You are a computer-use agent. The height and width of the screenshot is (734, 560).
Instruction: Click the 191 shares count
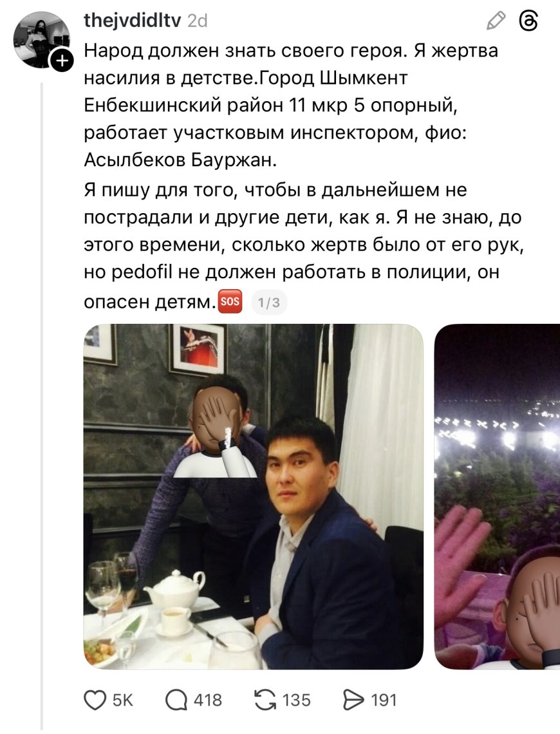[x=384, y=700]
